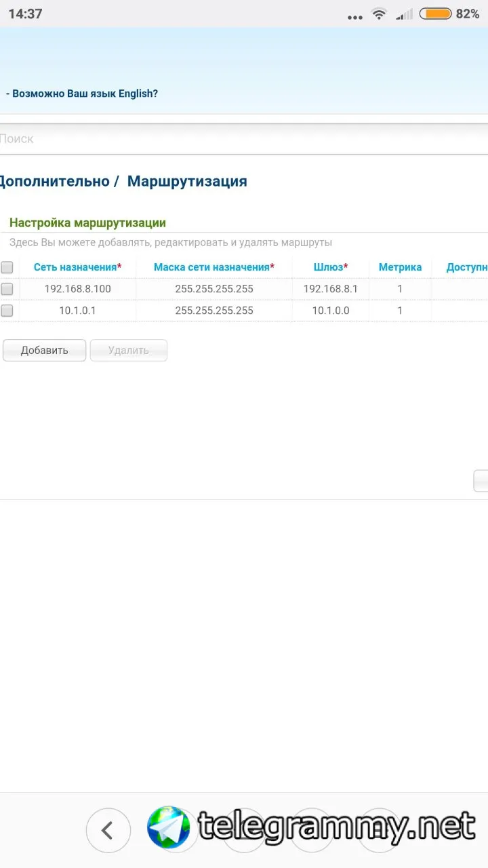Image resolution: width=488 pixels, height=868 pixels.
Task: Click the Сеть назначения column header
Action: 78,267
